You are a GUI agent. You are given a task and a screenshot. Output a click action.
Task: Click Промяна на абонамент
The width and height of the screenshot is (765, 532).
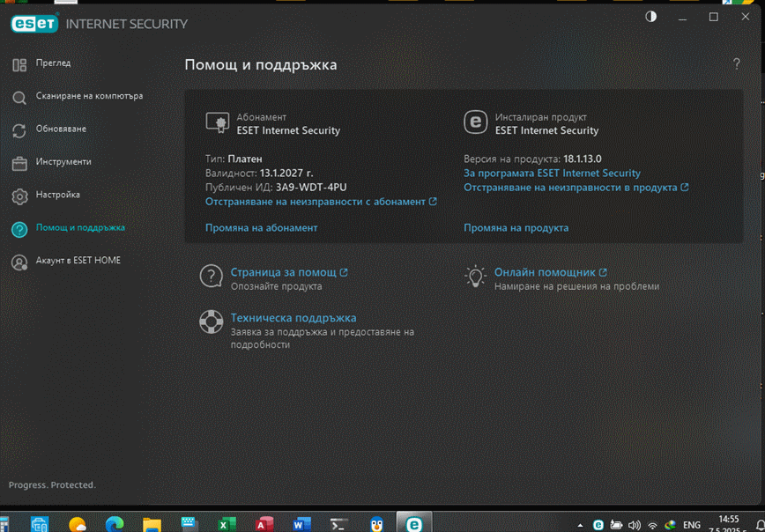click(x=262, y=228)
